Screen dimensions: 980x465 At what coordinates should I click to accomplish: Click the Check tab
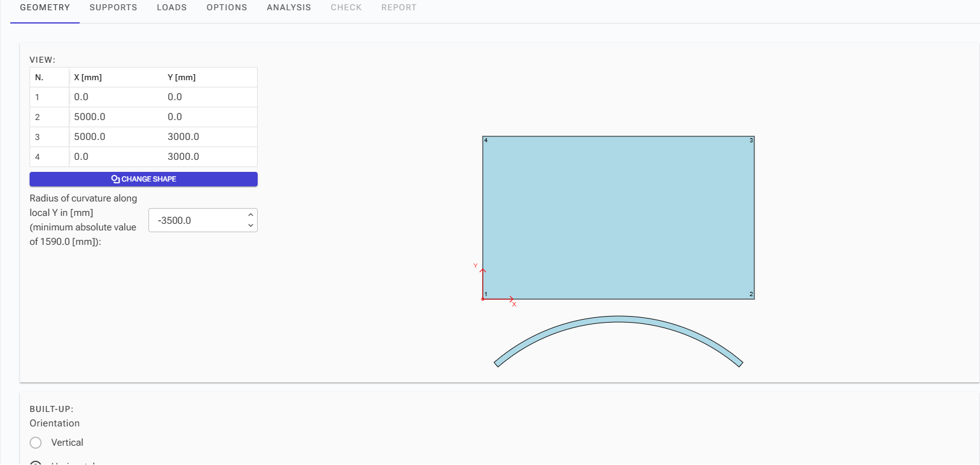(346, 8)
